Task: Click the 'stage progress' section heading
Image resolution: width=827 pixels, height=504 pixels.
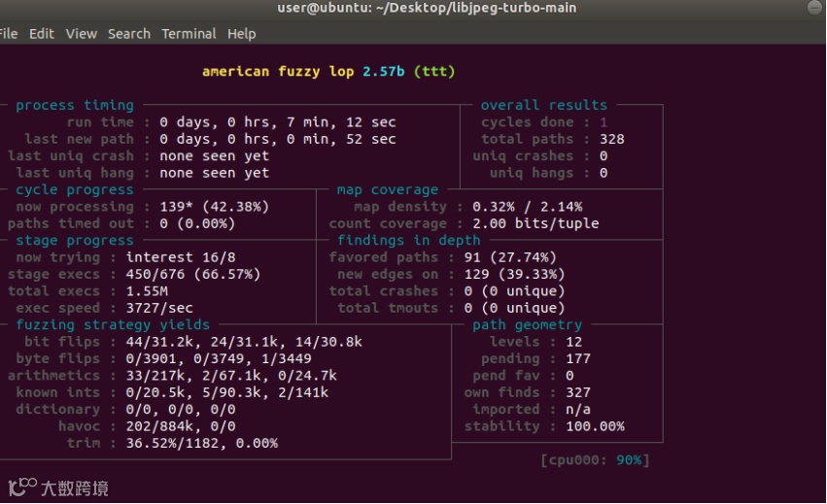Action: (75, 241)
